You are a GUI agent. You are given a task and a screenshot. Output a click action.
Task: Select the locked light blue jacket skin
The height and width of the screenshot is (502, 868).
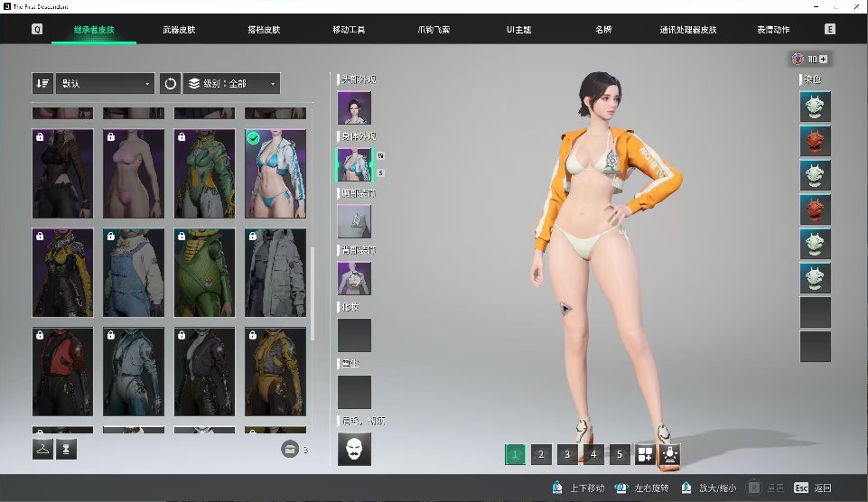tap(134, 371)
